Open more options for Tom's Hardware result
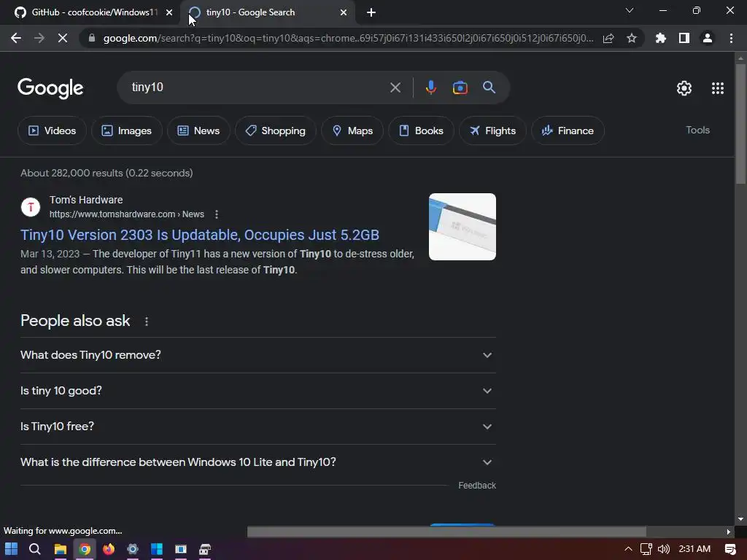The image size is (747, 560). pyautogui.click(x=216, y=214)
